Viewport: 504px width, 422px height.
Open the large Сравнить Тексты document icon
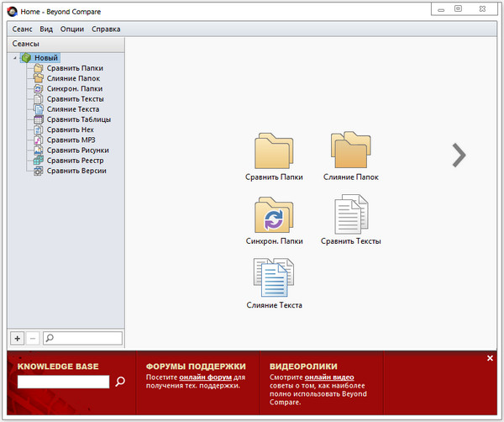click(x=350, y=215)
